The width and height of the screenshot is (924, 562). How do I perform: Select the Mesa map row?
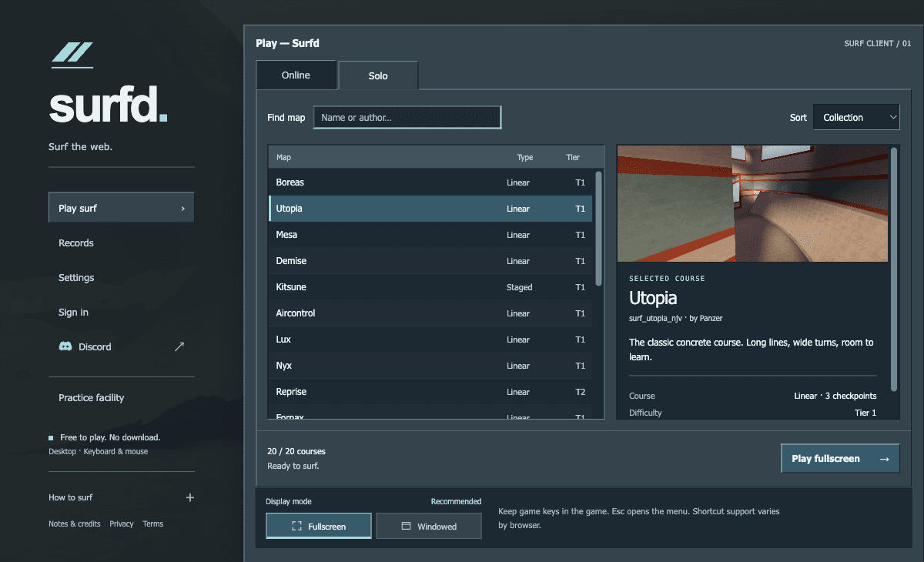click(x=430, y=235)
